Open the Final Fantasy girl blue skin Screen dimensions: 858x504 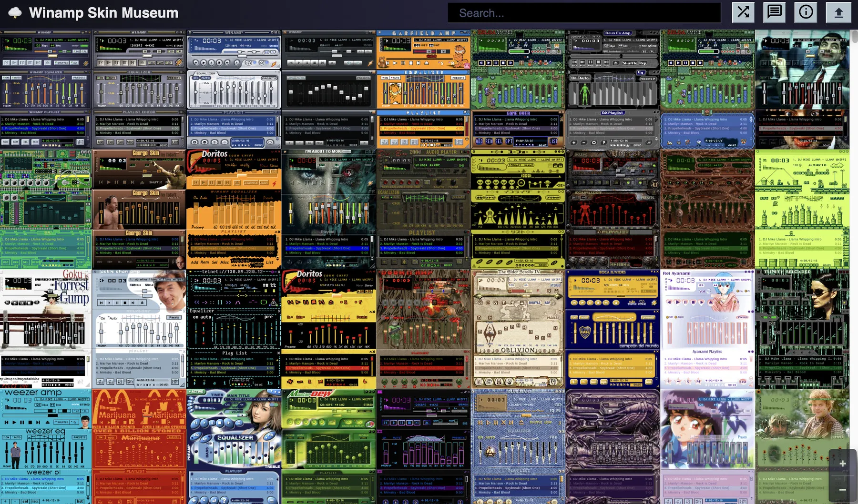234,446
